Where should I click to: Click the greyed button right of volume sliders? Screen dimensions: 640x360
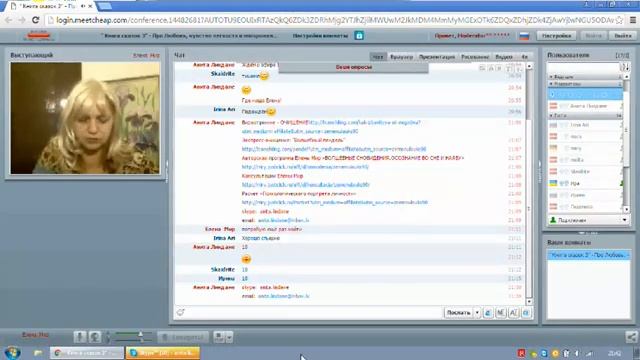tap(183, 337)
